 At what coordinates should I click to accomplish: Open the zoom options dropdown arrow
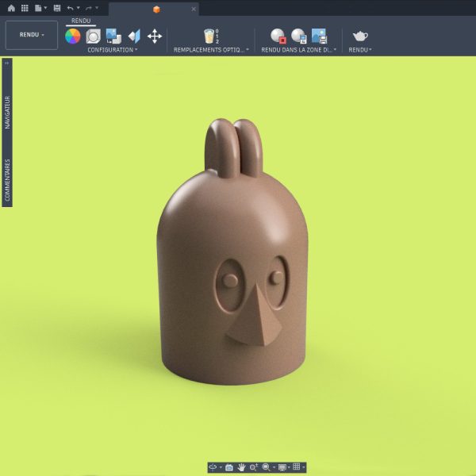point(274,467)
